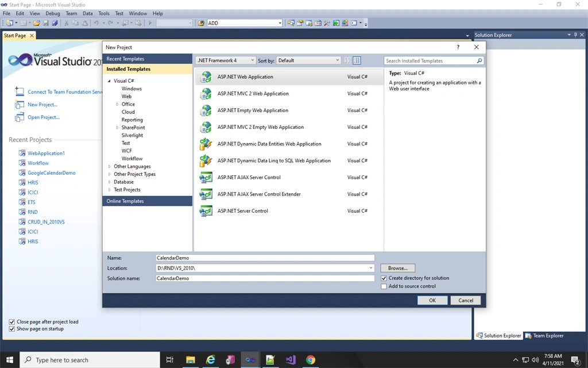Screen dimensions: 588x368
Task: Open the .NET Framework 4 dropdown
Action: pyautogui.click(x=226, y=60)
